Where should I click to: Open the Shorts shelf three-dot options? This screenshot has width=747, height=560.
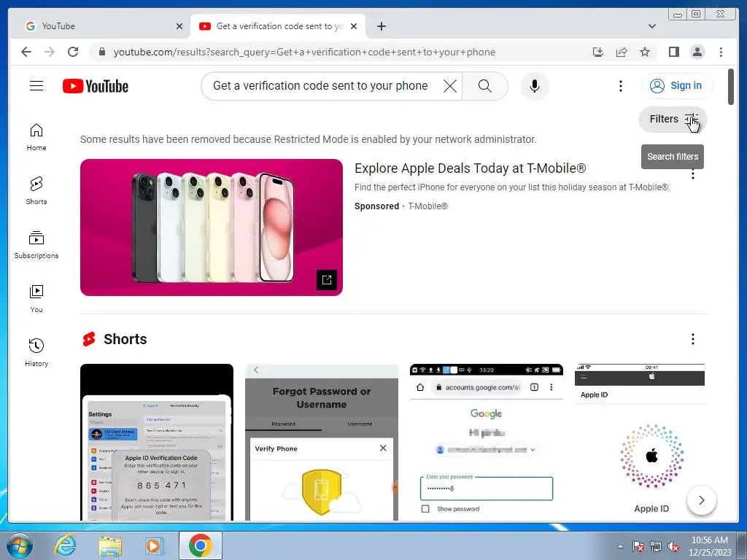click(693, 339)
